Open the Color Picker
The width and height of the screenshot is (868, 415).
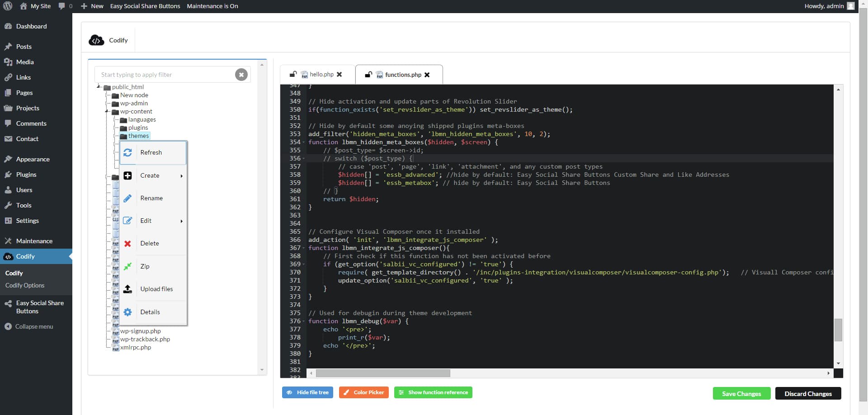coord(364,392)
